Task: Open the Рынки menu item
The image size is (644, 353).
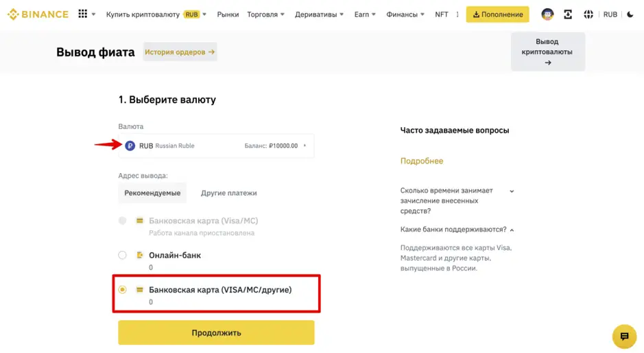Action: pos(228,14)
